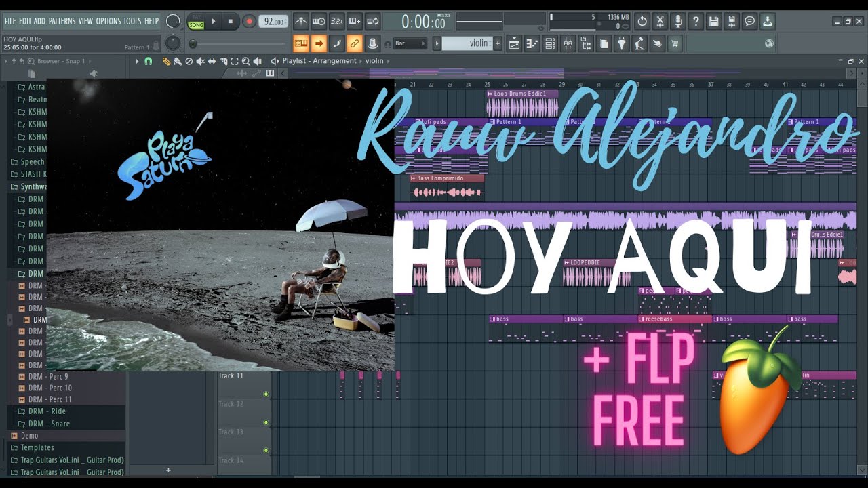This screenshot has width=868, height=488.
Task: Open the Playlist view button
Action: pos(514,44)
